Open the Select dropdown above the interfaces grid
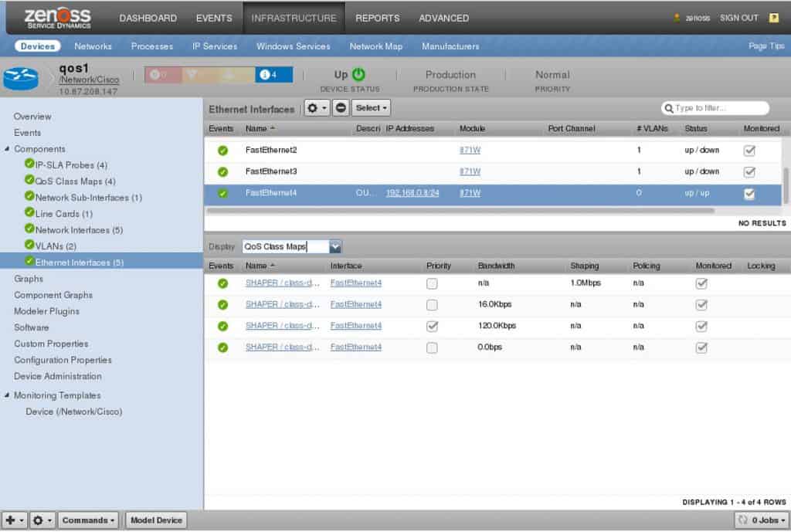 (370, 108)
